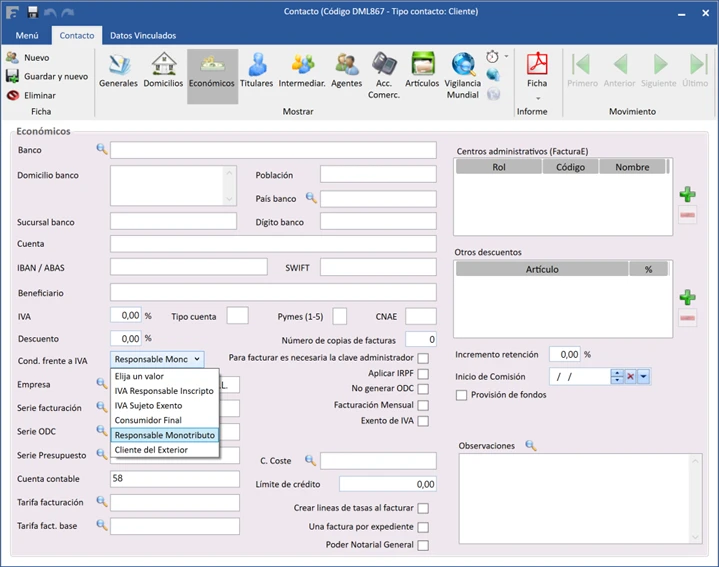Viewport: 719px width, 567px height.
Task: Check the Provisión de fondos box
Action: [x=461, y=395]
